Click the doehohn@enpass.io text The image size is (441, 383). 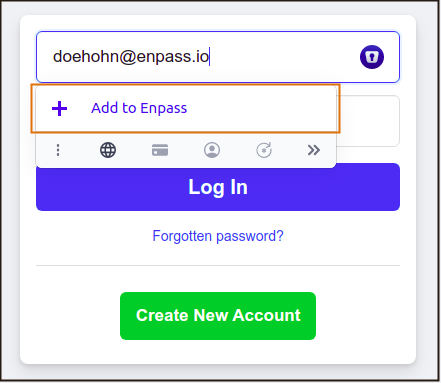tap(131, 56)
